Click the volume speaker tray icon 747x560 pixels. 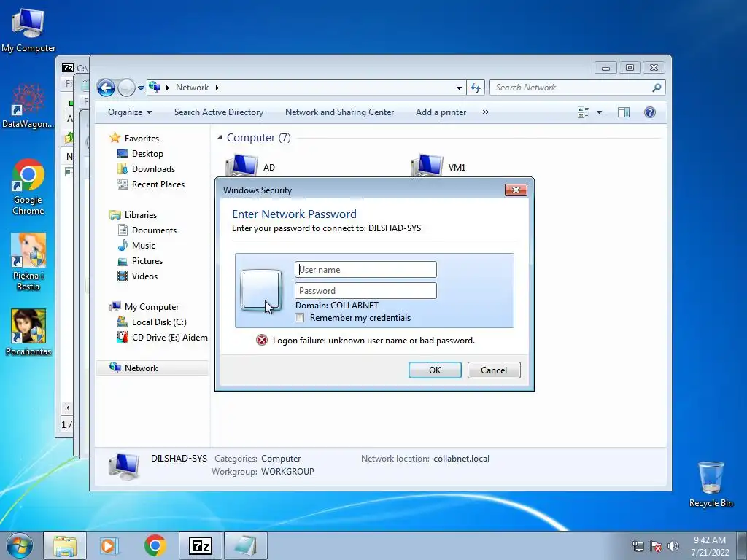(x=673, y=546)
